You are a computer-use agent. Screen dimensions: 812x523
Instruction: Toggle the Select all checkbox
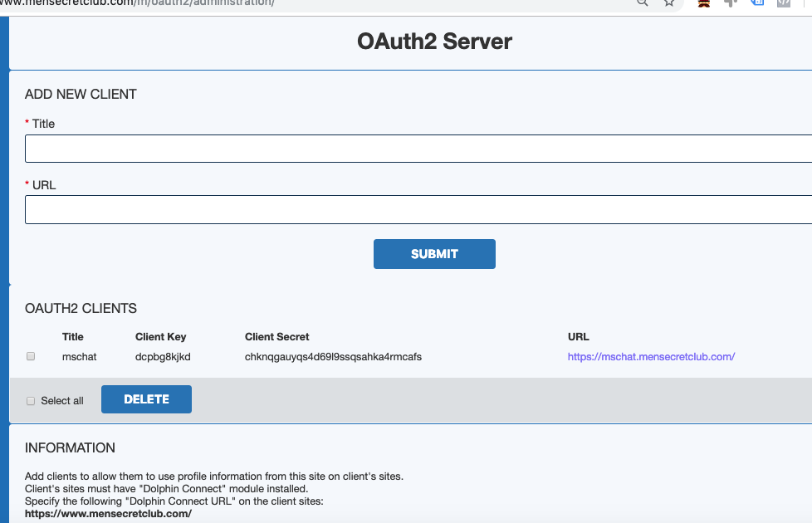(x=31, y=401)
